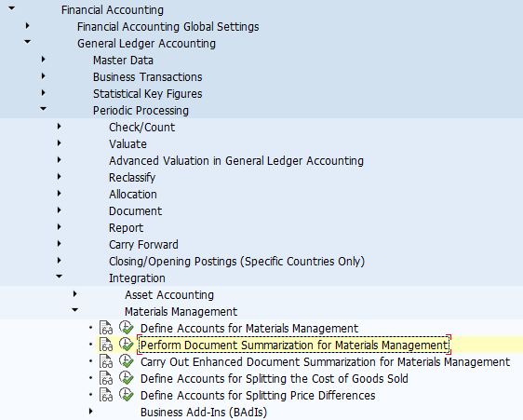Select the Integration label
Viewport: 523px width, 420px height.
pyautogui.click(x=137, y=278)
